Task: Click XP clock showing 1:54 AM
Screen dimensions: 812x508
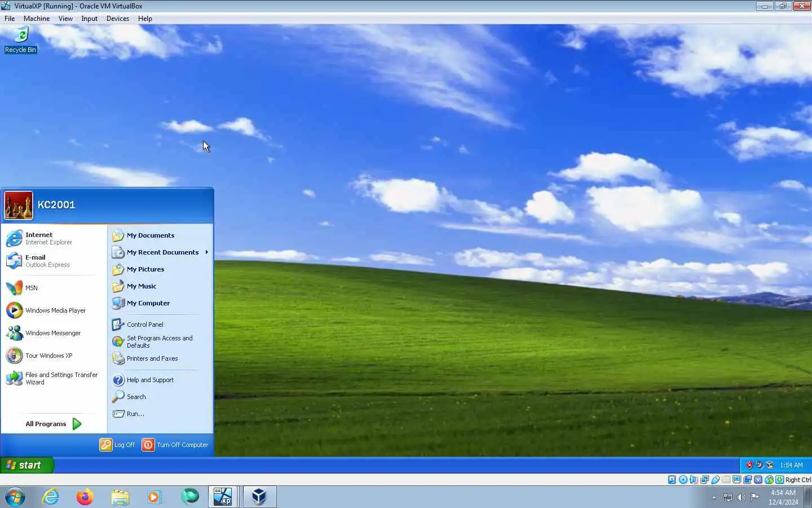Action: coord(791,465)
